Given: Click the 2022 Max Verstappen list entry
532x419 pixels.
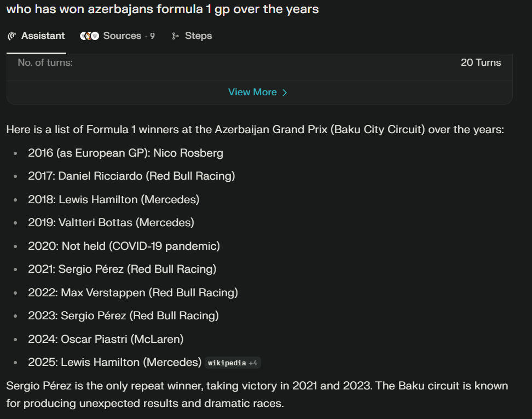Looking at the screenshot, I should coord(133,292).
